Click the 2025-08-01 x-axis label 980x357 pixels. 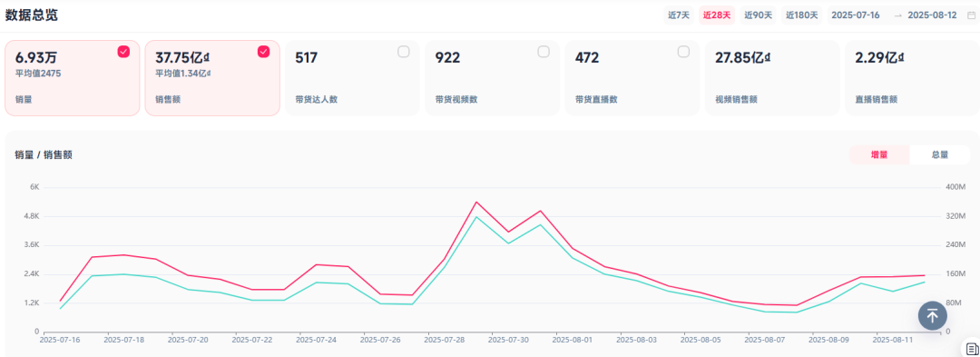[573, 340]
